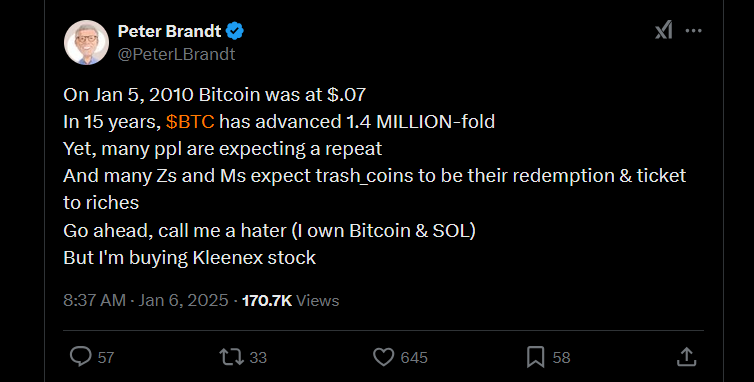Click the 33 reposts count
This screenshot has height=382, width=754.
(x=258, y=357)
